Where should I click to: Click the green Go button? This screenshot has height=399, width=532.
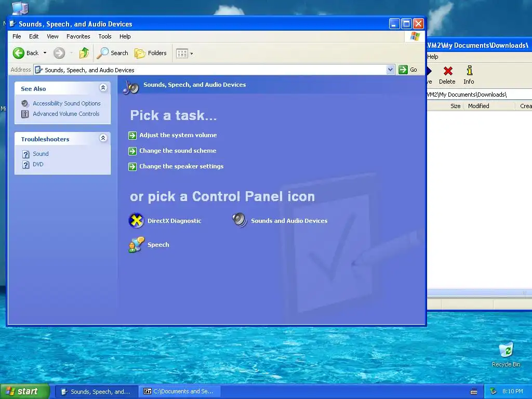[408, 70]
